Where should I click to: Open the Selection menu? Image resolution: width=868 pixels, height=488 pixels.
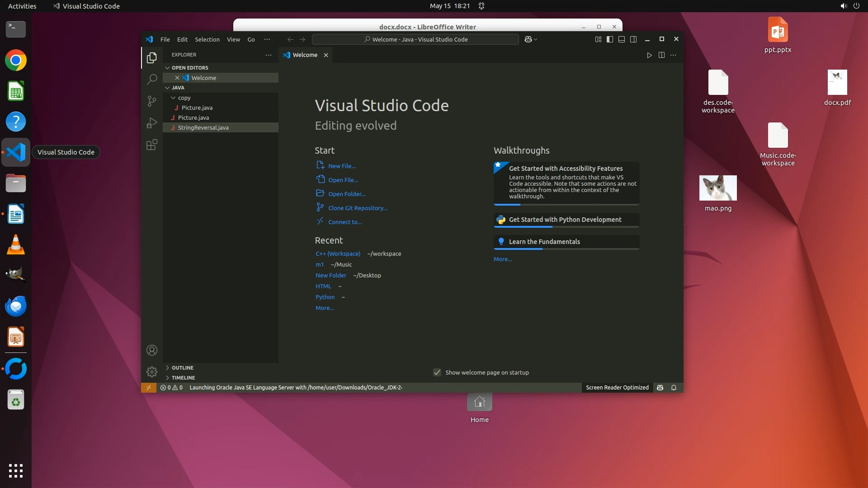[x=207, y=39]
